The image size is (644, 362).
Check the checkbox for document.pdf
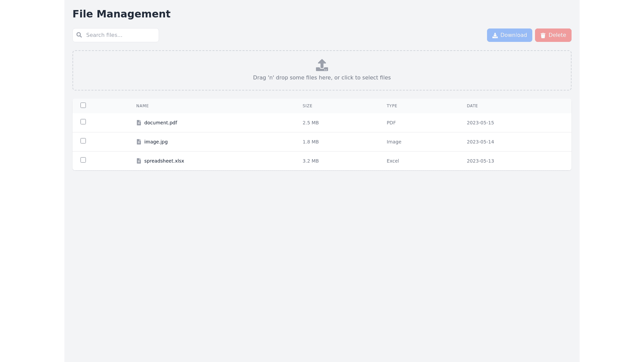[x=83, y=122]
